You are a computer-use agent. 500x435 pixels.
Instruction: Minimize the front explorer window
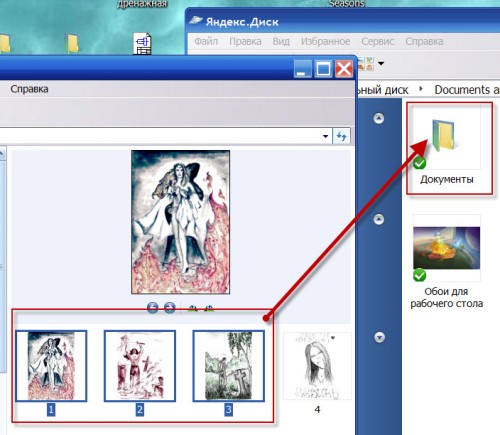pos(303,69)
